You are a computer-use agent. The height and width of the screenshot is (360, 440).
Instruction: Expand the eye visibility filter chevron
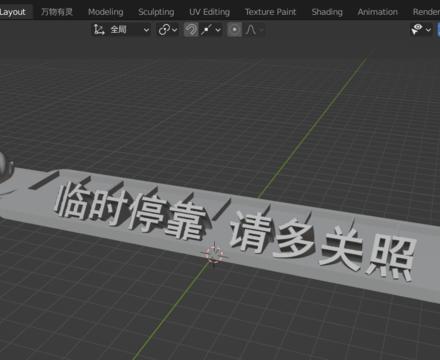tap(428, 30)
